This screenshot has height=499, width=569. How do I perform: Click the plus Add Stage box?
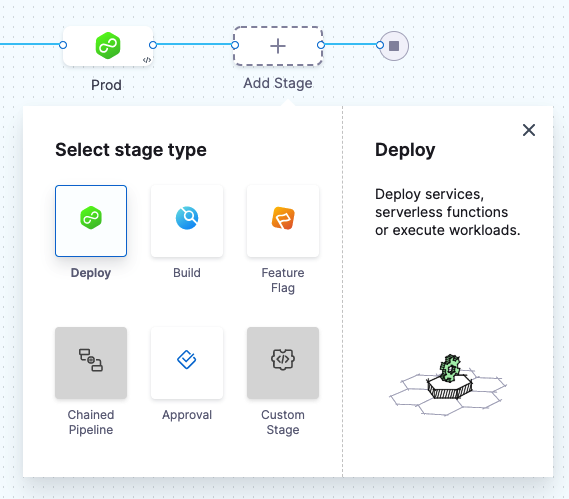click(x=278, y=46)
